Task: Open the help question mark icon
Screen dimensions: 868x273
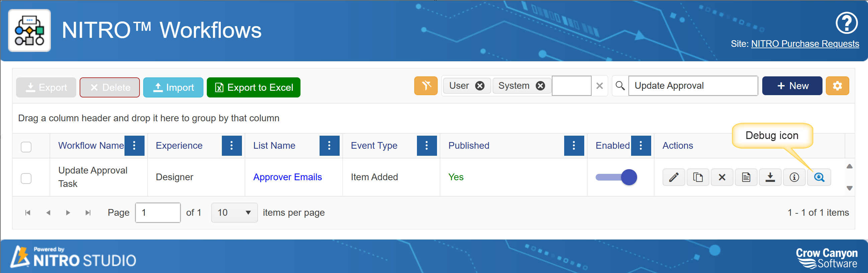Action: point(847,22)
